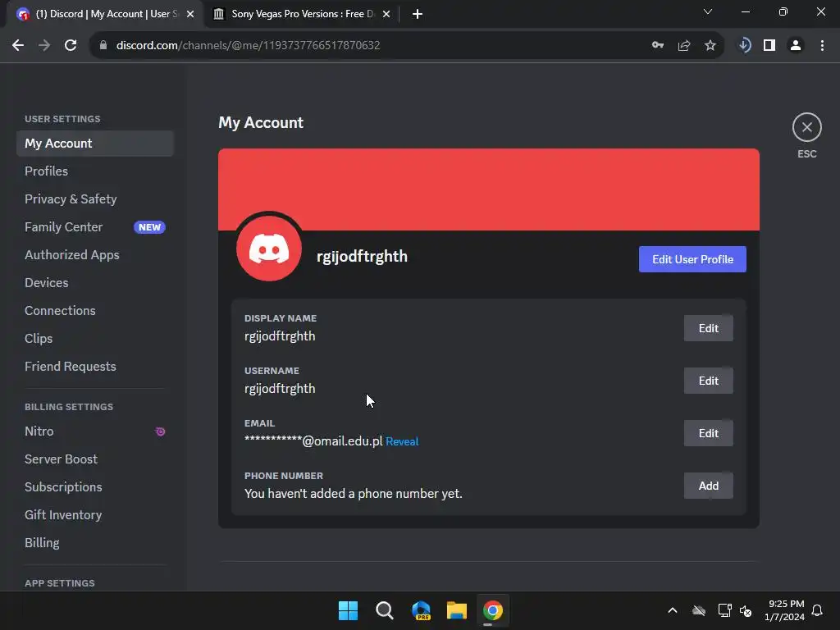The height and width of the screenshot is (630, 840).
Task: Switch to Discord My Account tab
Action: 106,14
